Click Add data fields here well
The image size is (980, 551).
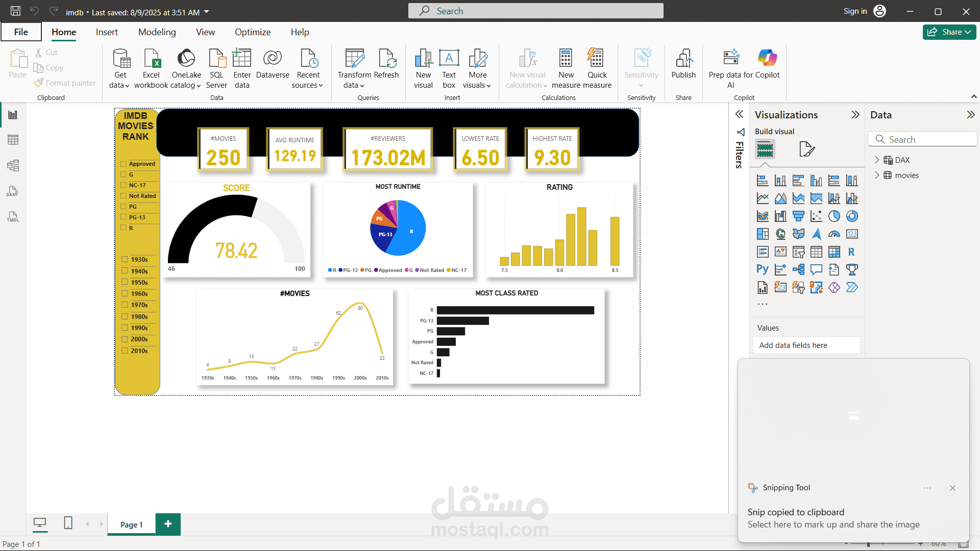pos(806,345)
